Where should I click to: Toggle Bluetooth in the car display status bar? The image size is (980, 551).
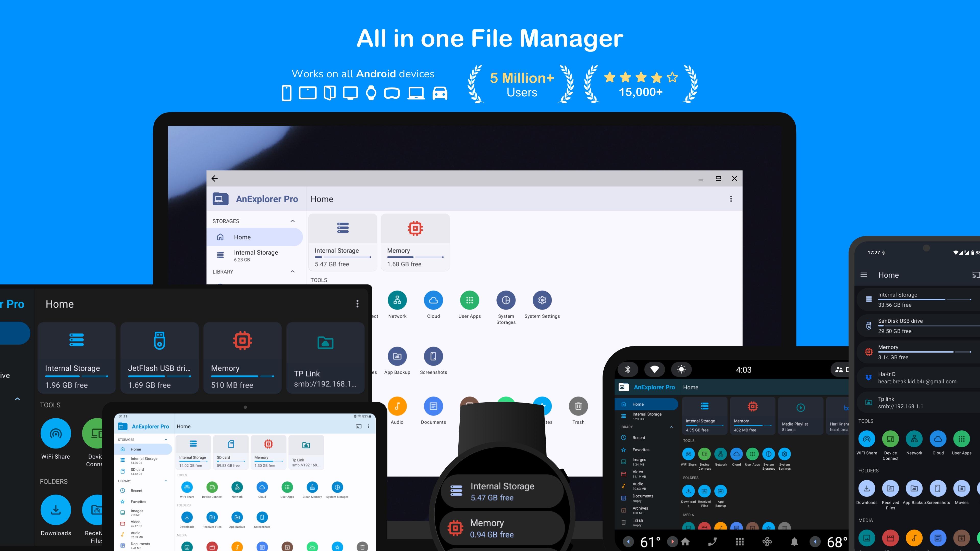click(628, 369)
